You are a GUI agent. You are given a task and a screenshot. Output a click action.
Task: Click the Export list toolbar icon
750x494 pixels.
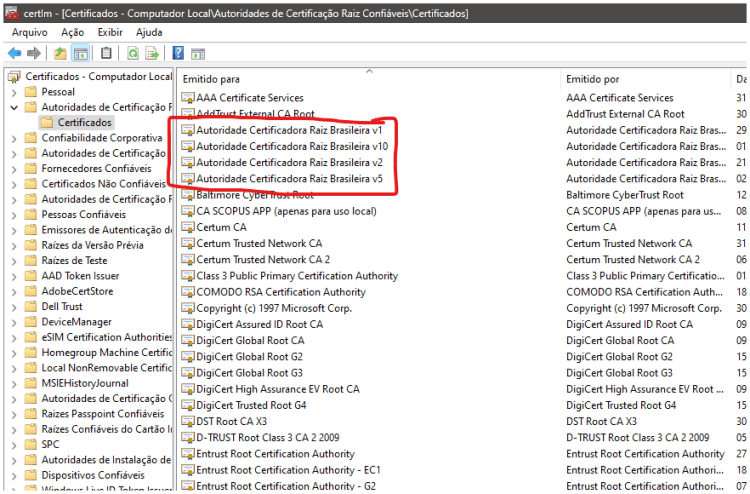pyautogui.click(x=152, y=53)
